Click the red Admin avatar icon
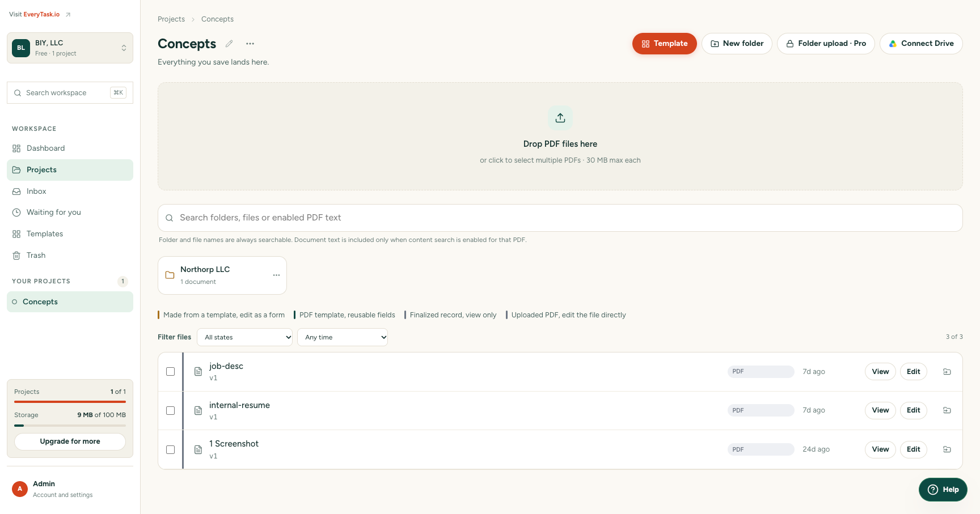The image size is (980, 514). click(20, 489)
